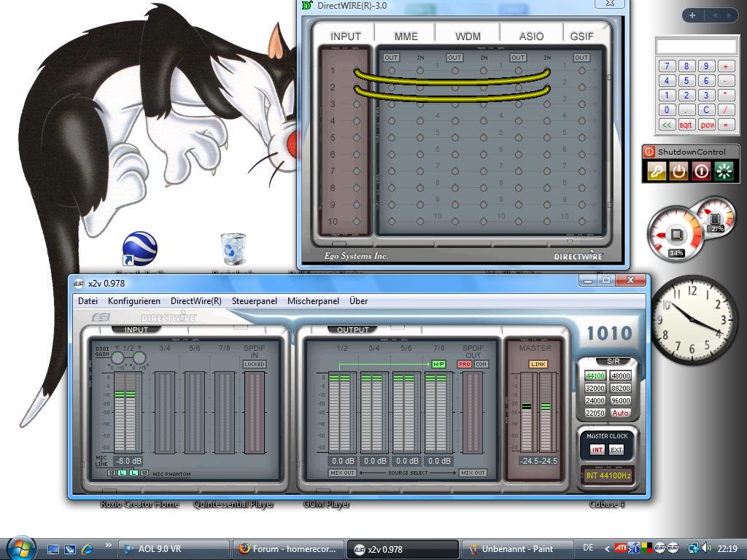Toggle the SPDIF IN LOCKED indicator
Viewport: 747px width, 560px height.
click(x=255, y=365)
